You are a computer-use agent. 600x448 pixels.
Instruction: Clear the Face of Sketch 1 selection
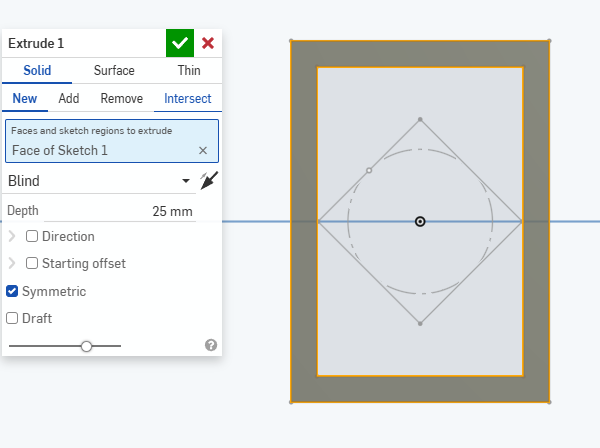(203, 150)
